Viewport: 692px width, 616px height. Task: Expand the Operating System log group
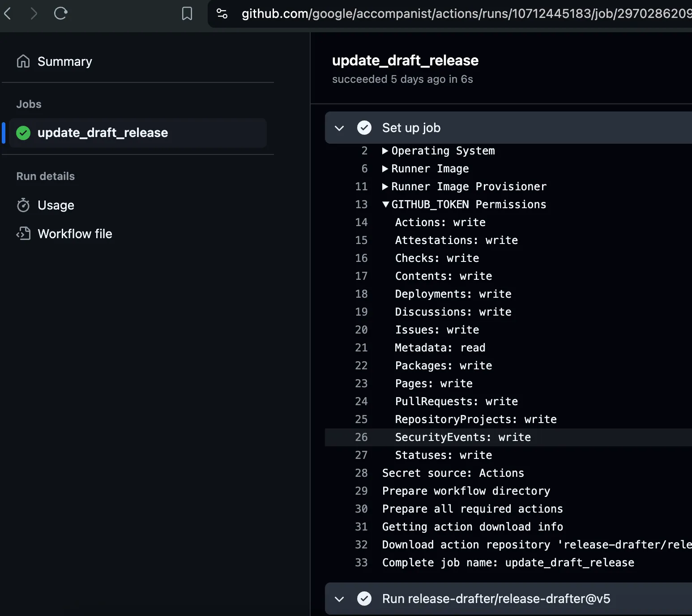385,151
